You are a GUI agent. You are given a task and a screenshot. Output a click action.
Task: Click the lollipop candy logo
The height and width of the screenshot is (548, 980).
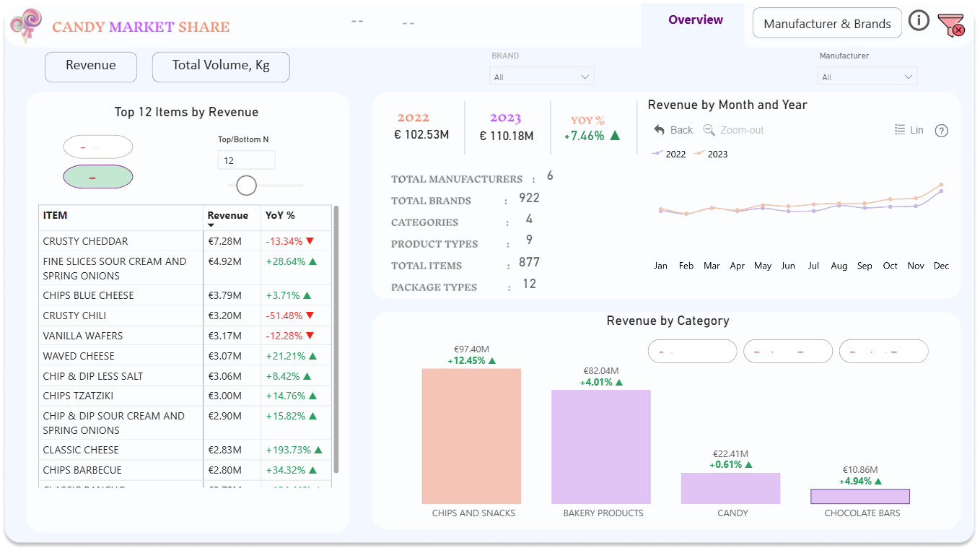[26, 24]
